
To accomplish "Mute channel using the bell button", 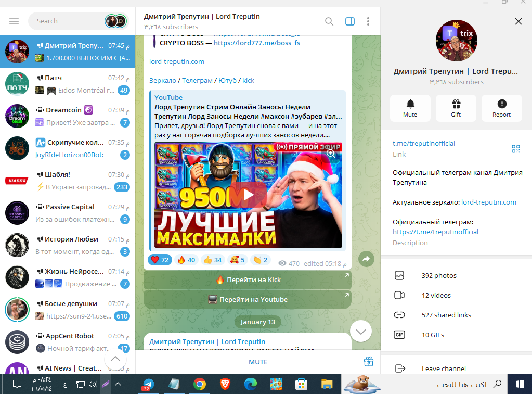I will coord(410,108).
